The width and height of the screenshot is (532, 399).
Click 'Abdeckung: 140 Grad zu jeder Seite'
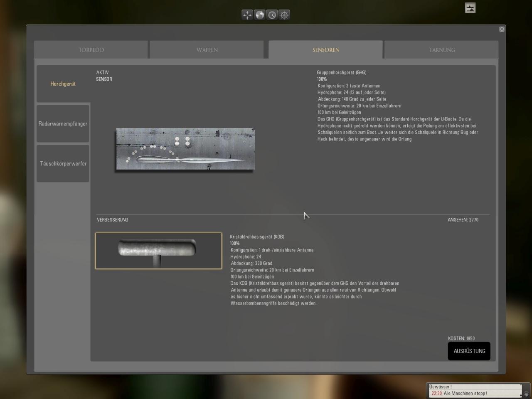[x=352, y=99]
